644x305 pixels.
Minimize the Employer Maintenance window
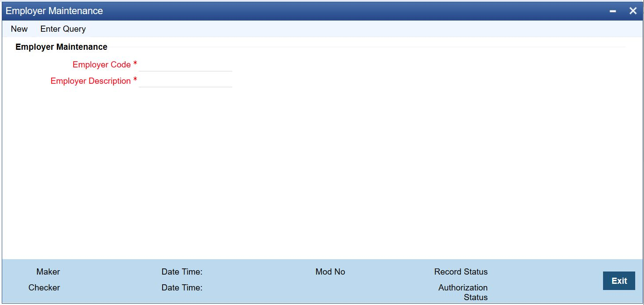(613, 11)
